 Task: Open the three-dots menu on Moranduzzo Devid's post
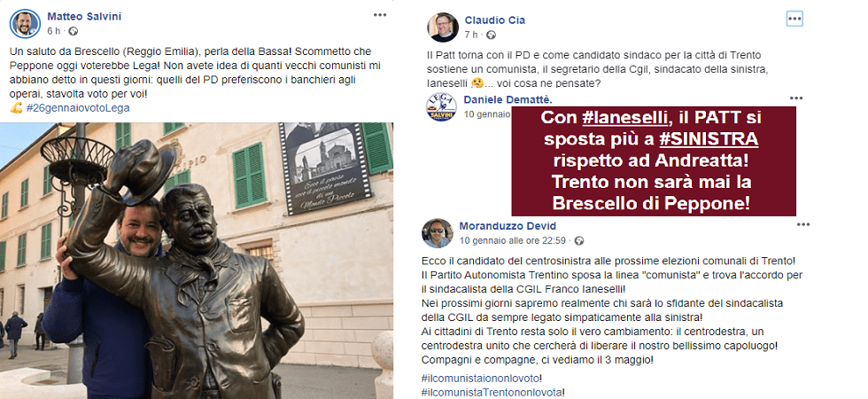(802, 224)
